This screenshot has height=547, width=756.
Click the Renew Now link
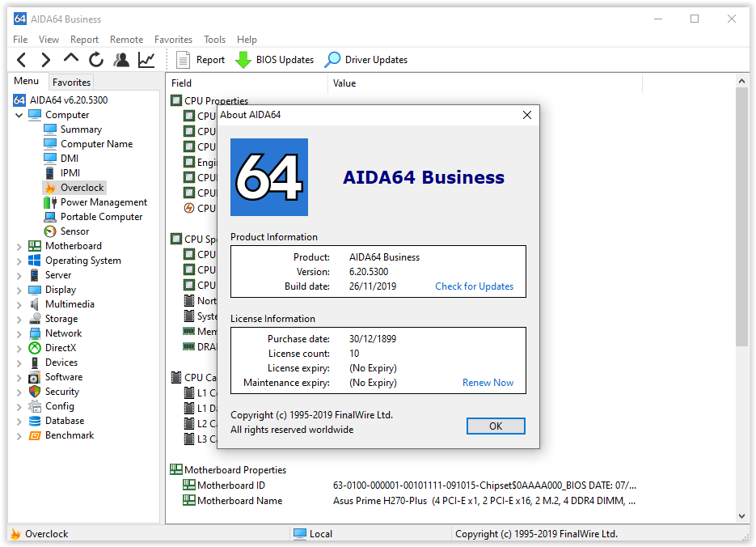click(488, 383)
